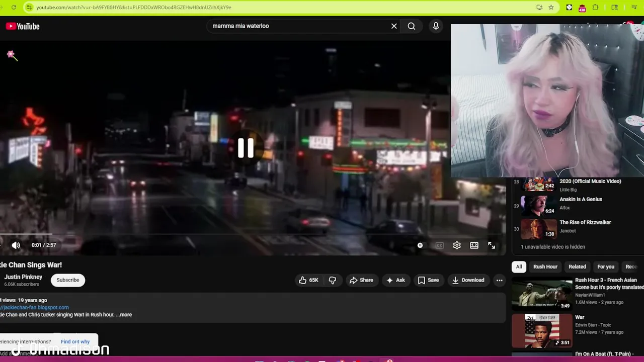Expand the description with ...more
644x362 pixels.
click(124, 315)
